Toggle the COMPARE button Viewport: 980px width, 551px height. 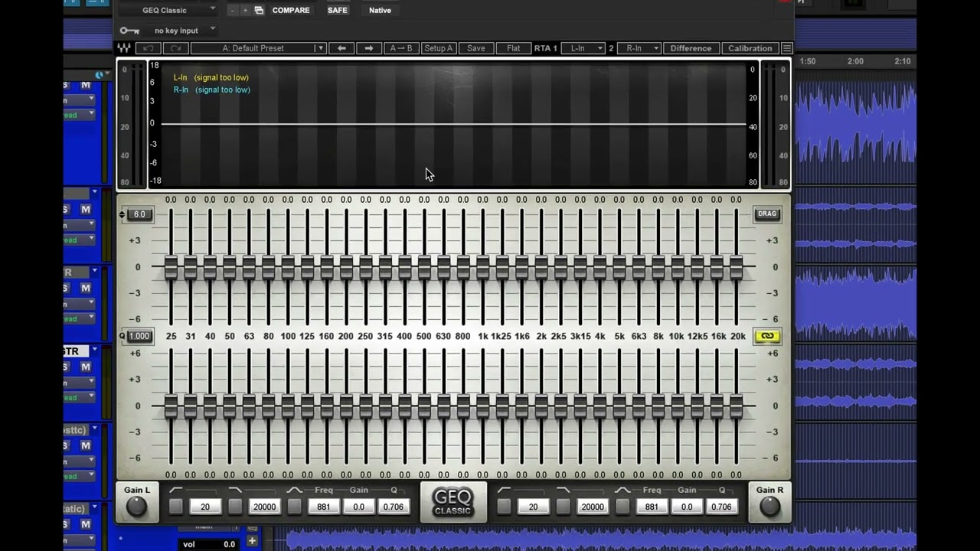(x=291, y=10)
